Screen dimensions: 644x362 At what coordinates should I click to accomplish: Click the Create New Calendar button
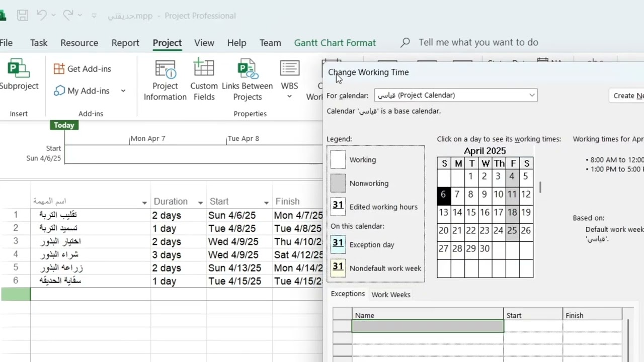click(x=626, y=96)
